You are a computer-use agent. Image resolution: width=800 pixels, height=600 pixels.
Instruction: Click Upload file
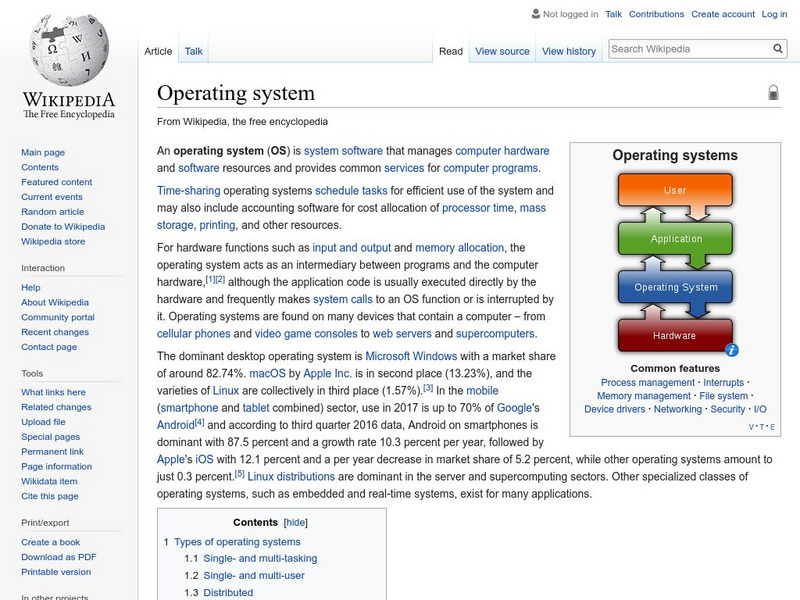pyautogui.click(x=43, y=421)
